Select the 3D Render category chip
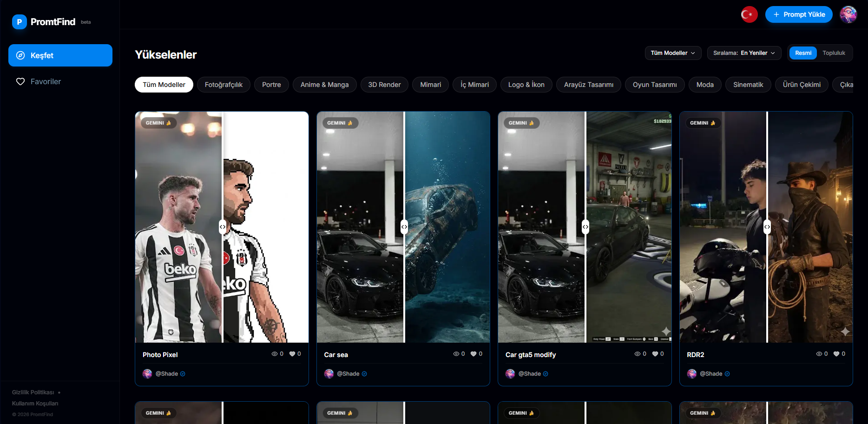The width and height of the screenshot is (868, 424). pyautogui.click(x=384, y=85)
